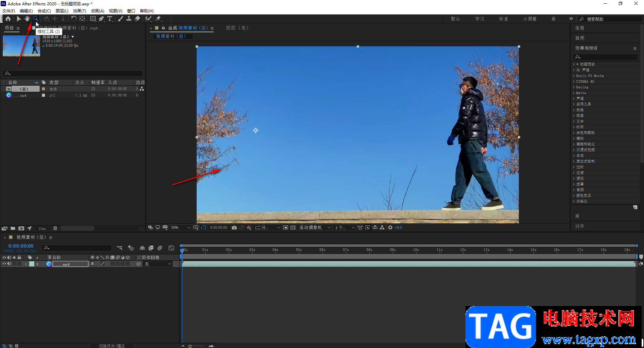
Task: Toggle the shy switch on mp4 layer
Action: 93,264
